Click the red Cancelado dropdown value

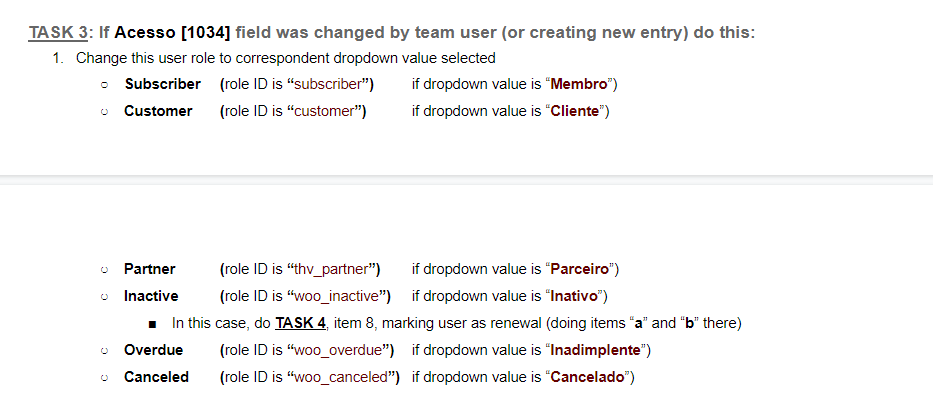590,377
